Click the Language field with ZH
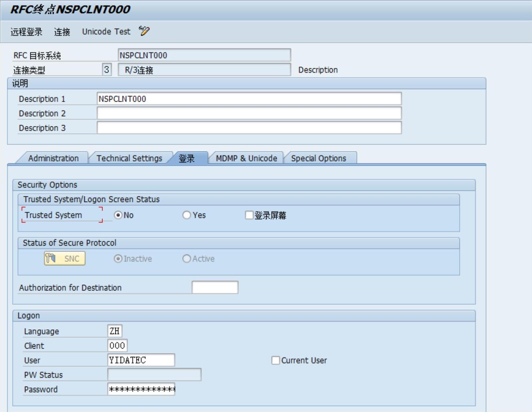The image size is (532, 412). pyautogui.click(x=115, y=331)
